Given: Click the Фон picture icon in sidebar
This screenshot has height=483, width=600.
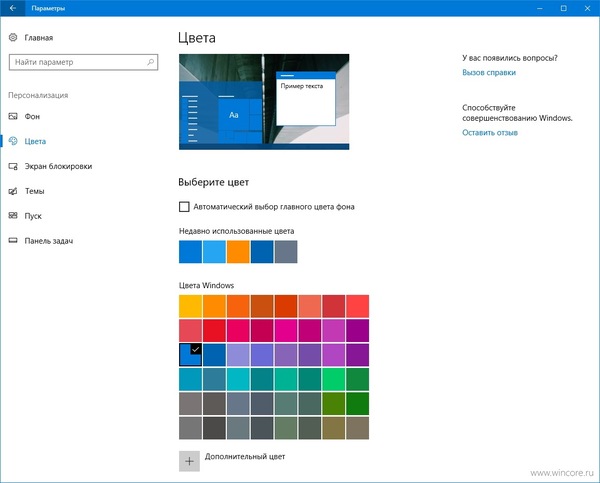Looking at the screenshot, I should [x=13, y=117].
